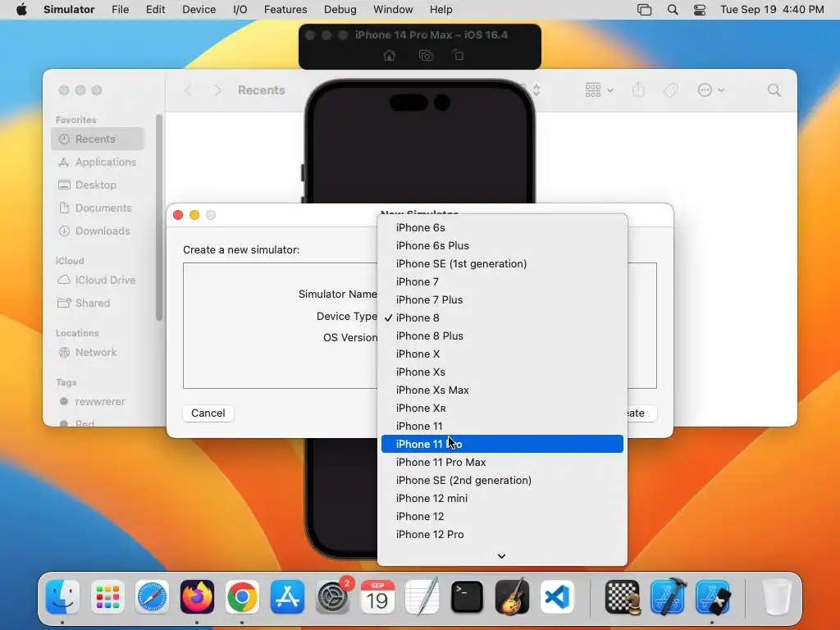Open the Device menu
Screen dimensions: 840x630
199,10
